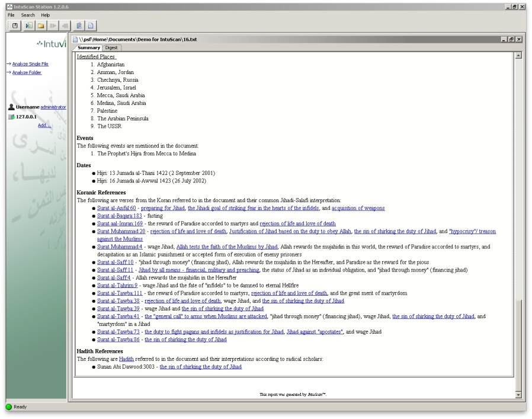This screenshot has height=419, width=532.
Task: Open the Surat al-Saff:4 link
Action: (x=114, y=278)
